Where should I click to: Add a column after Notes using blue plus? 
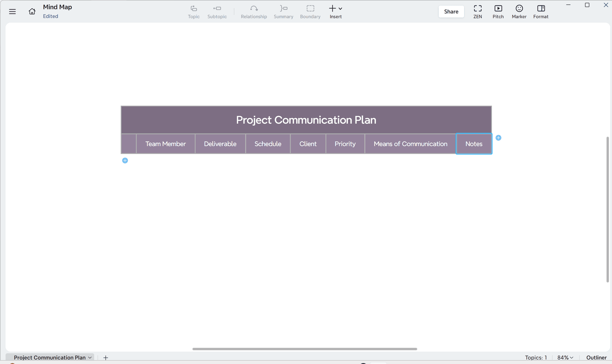(x=499, y=138)
